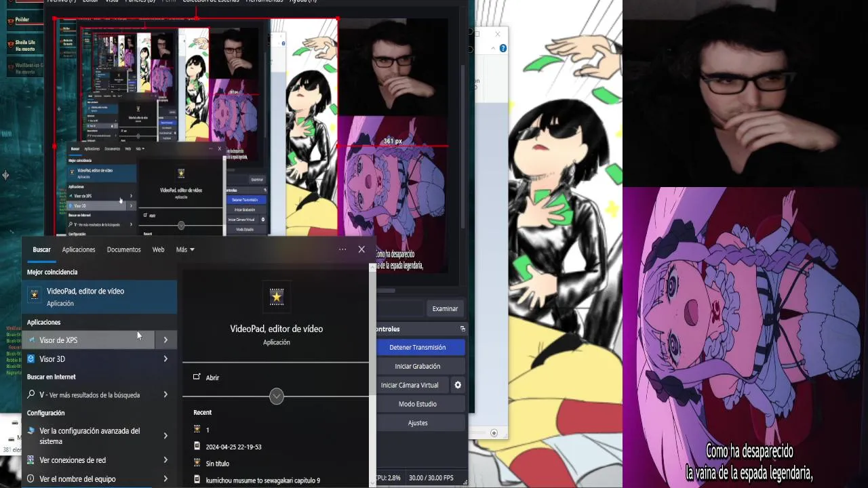
Task: Click Detener Transmisión in OBS
Action: pyautogui.click(x=418, y=347)
